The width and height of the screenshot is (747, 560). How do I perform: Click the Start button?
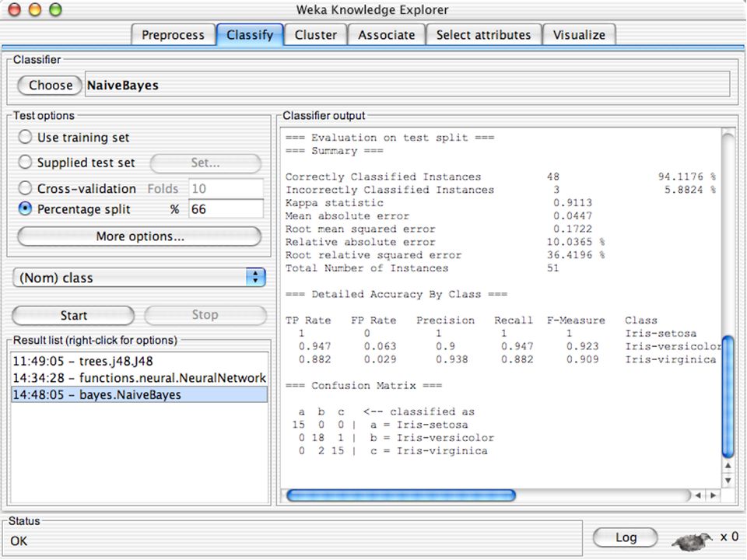coord(73,315)
